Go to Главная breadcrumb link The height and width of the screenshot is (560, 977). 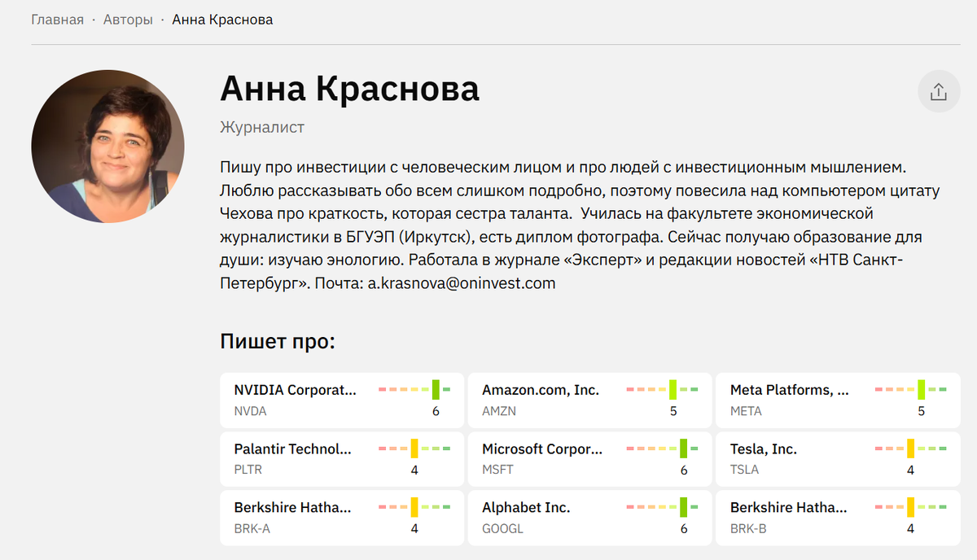pos(58,20)
